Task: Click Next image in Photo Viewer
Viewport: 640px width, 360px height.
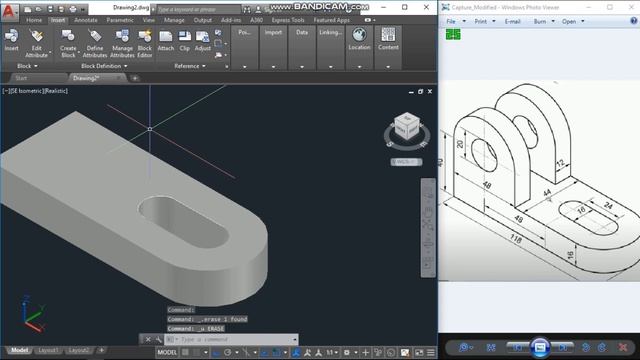Action: click(563, 348)
